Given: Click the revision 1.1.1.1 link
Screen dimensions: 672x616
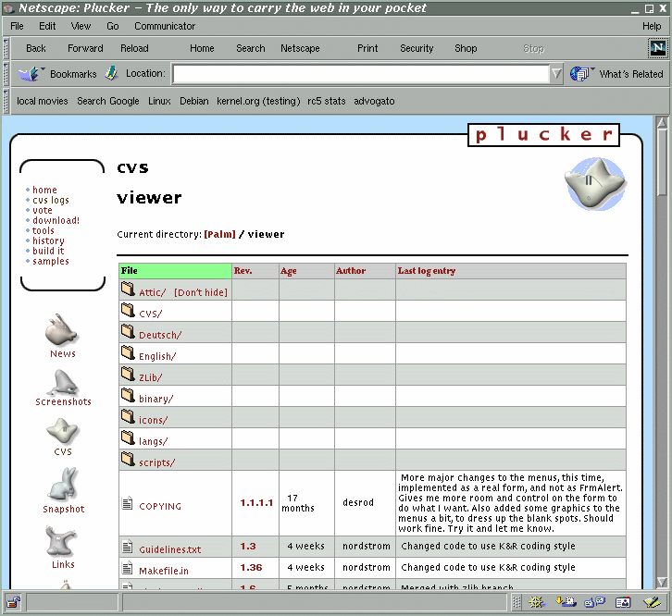Looking at the screenshot, I should pos(256,502).
